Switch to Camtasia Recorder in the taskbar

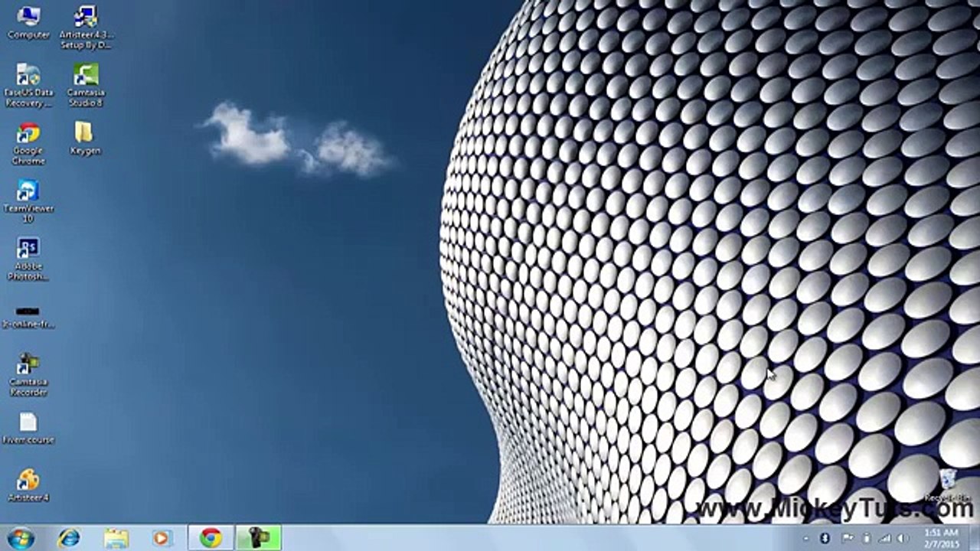[258, 538]
